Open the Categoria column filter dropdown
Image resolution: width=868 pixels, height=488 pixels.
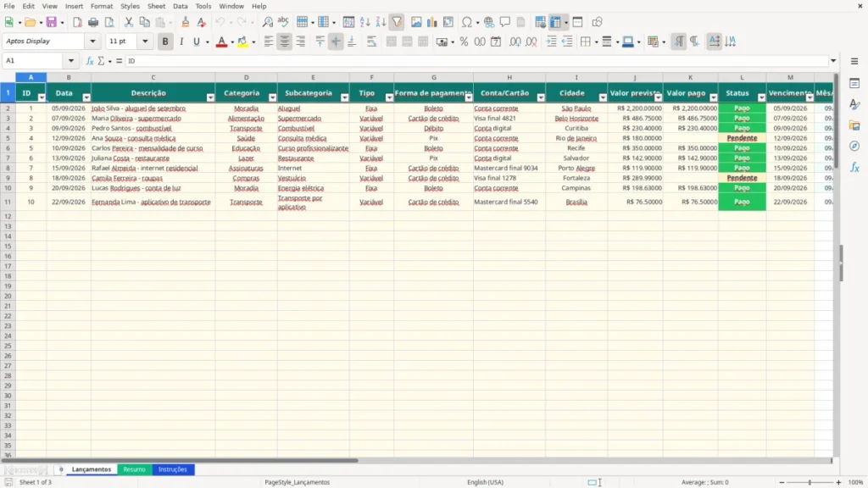(x=272, y=97)
